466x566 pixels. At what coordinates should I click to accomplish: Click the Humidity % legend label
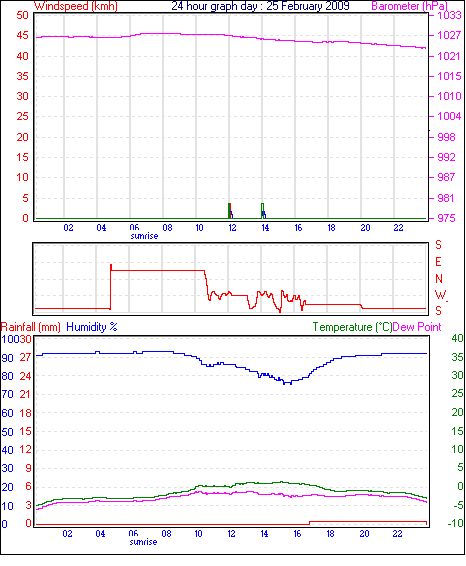tap(92, 327)
